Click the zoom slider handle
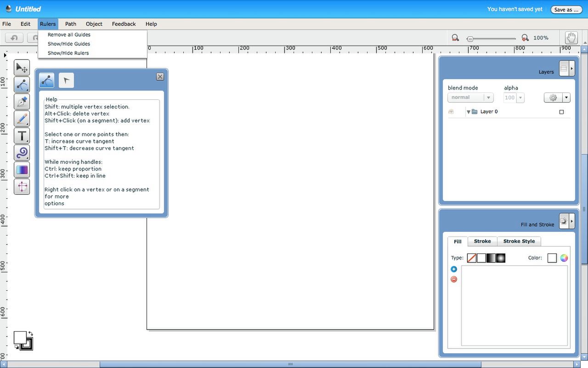This screenshot has height=368, width=588. click(470, 39)
